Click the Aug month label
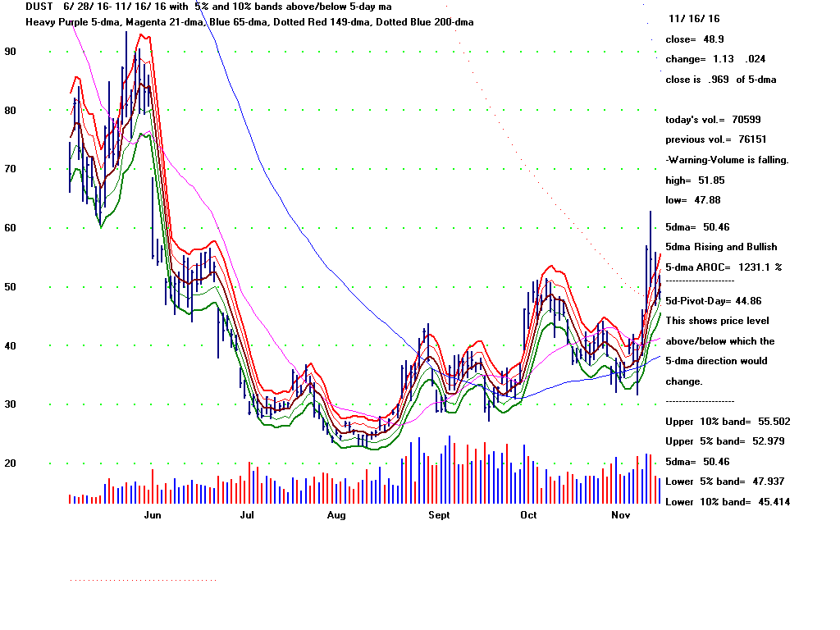 coord(336,515)
